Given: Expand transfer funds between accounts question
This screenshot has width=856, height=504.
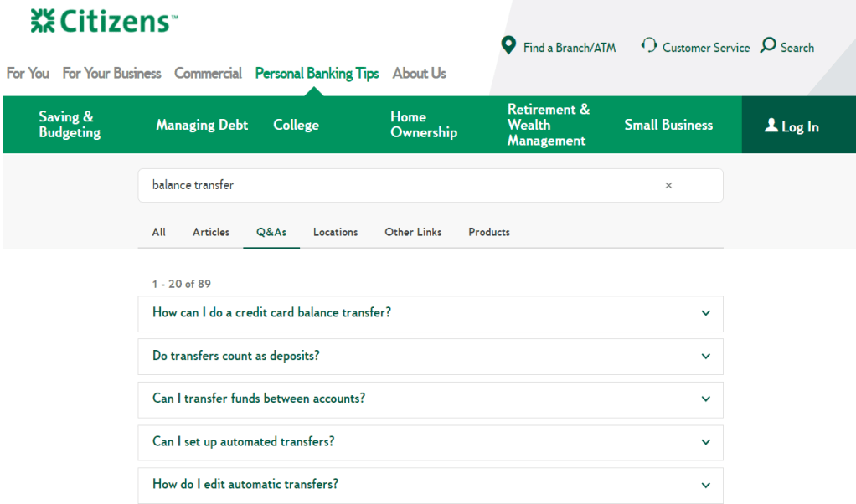Looking at the screenshot, I should tap(705, 399).
